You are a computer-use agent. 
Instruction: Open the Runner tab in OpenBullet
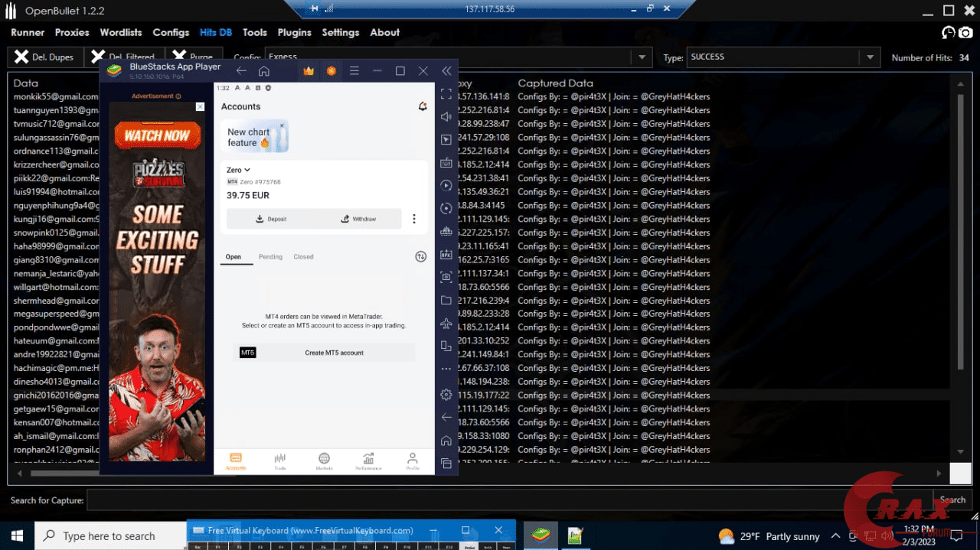28,32
